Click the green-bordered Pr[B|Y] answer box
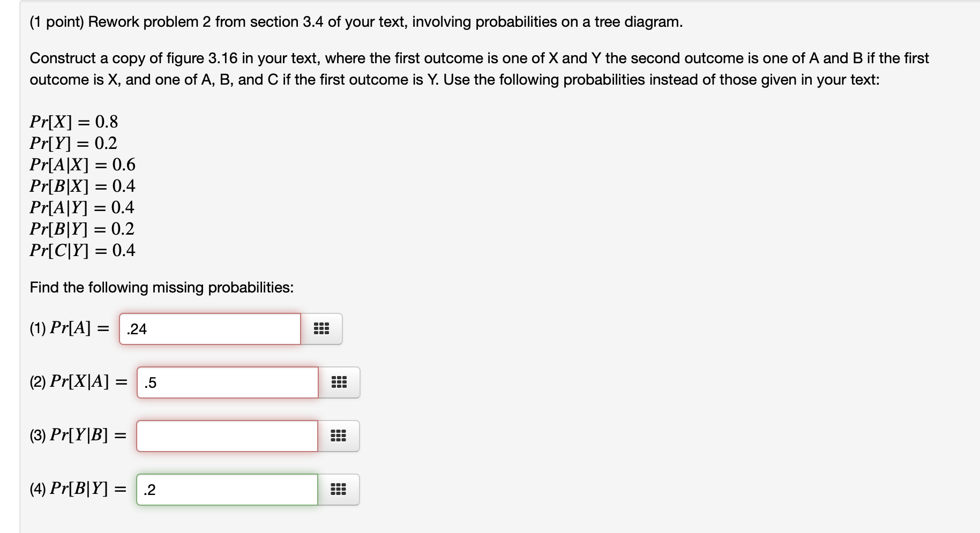The width and height of the screenshot is (980, 533). pos(226,489)
